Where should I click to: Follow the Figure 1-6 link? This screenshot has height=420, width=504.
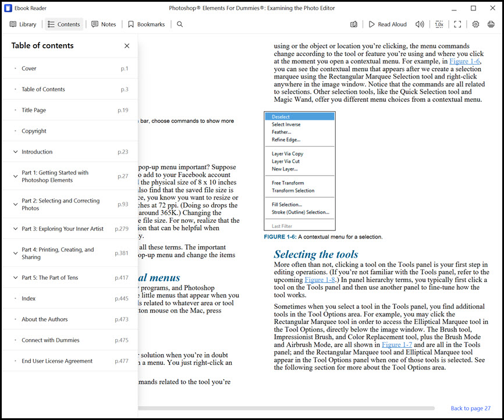pyautogui.click(x=464, y=62)
